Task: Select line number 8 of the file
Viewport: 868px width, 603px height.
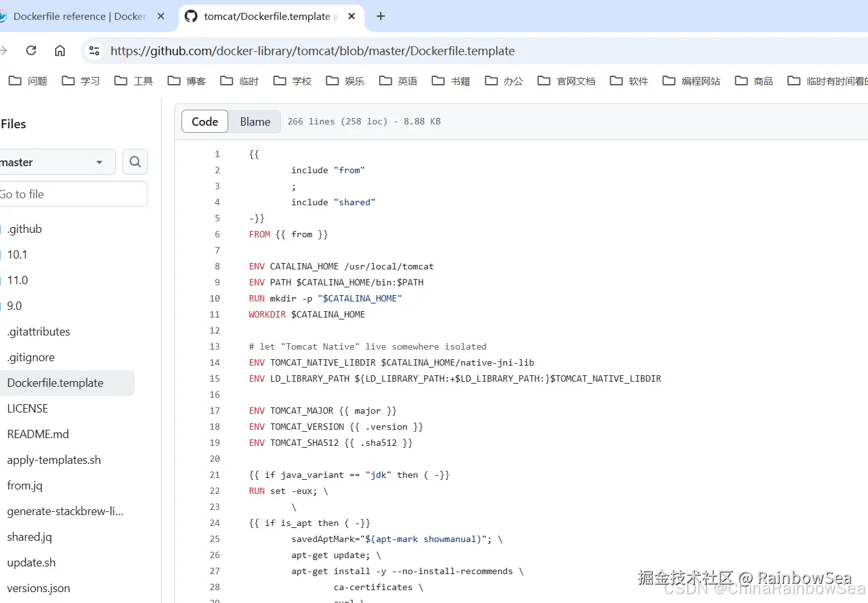Action: click(x=217, y=266)
